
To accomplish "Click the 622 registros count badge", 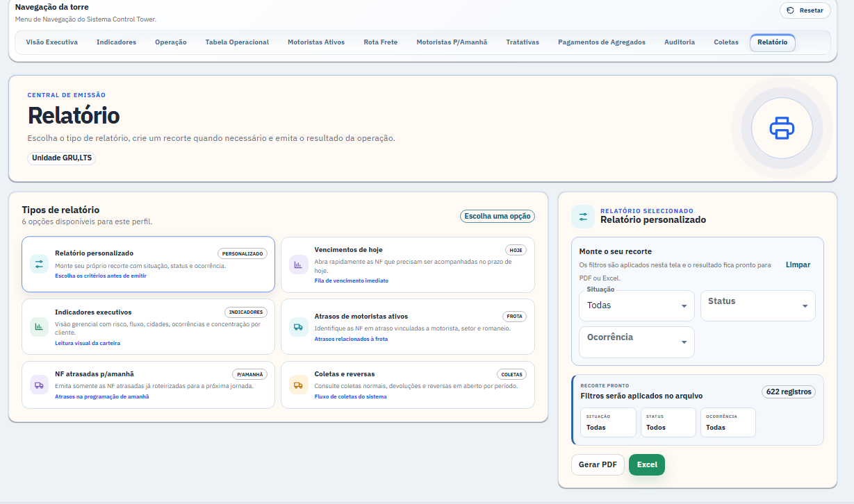I will [x=789, y=392].
